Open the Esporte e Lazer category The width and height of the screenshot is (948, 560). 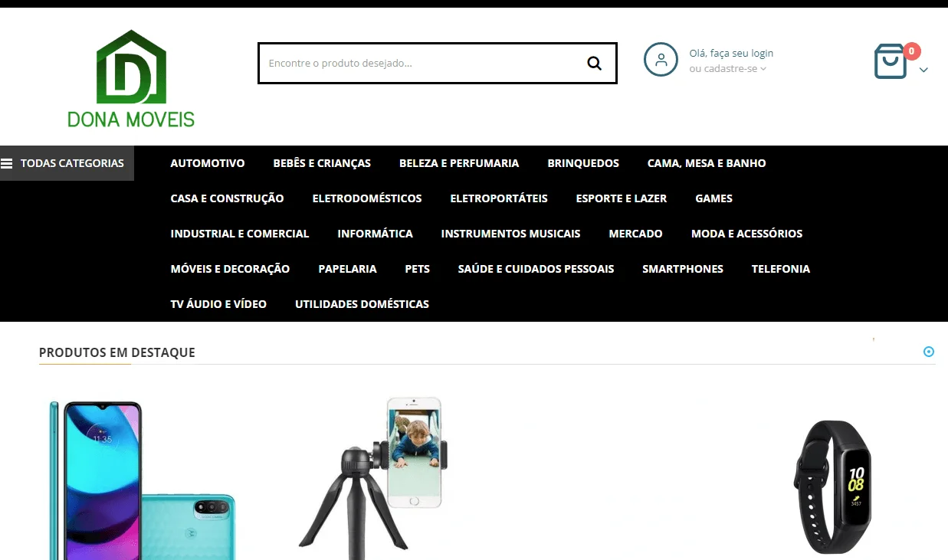(x=622, y=198)
